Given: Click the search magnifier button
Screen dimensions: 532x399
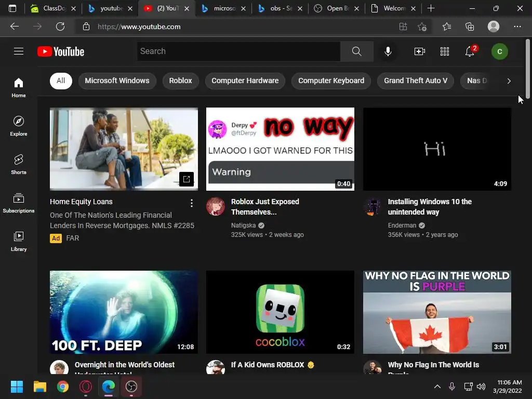Looking at the screenshot, I should pyautogui.click(x=356, y=51).
